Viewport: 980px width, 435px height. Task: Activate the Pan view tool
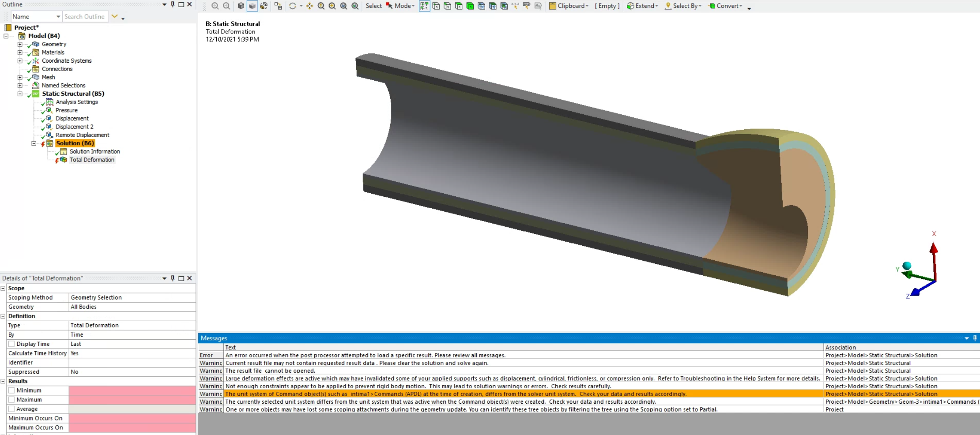[x=309, y=6]
